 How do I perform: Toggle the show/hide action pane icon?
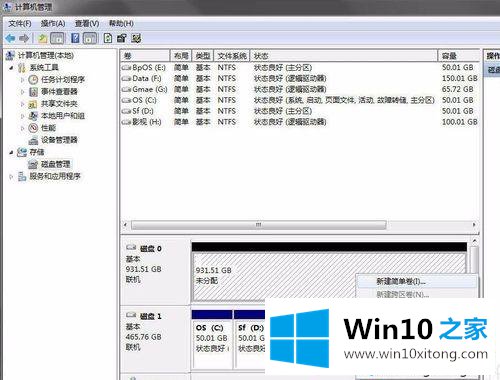click(90, 38)
